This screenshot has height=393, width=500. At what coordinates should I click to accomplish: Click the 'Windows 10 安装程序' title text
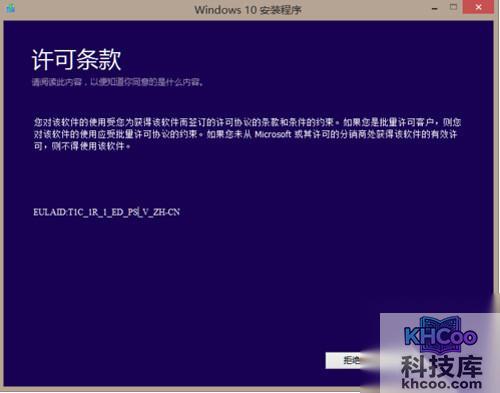tap(248, 10)
